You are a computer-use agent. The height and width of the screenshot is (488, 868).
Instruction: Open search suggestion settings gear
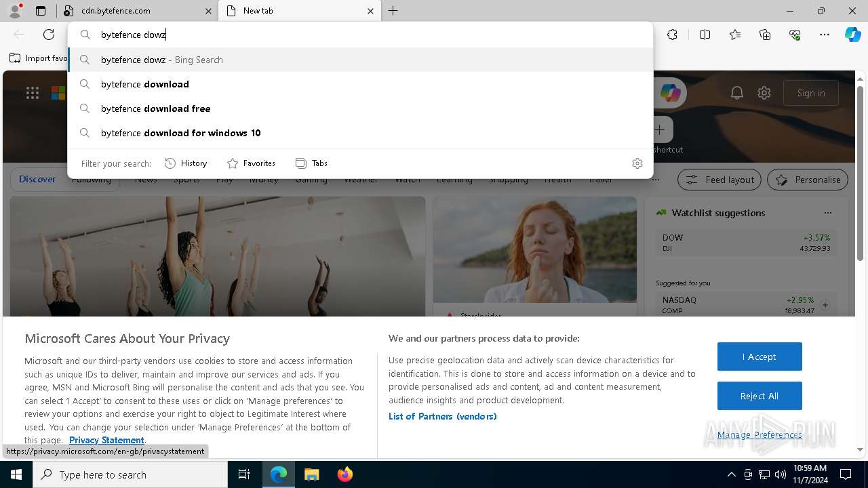click(637, 163)
